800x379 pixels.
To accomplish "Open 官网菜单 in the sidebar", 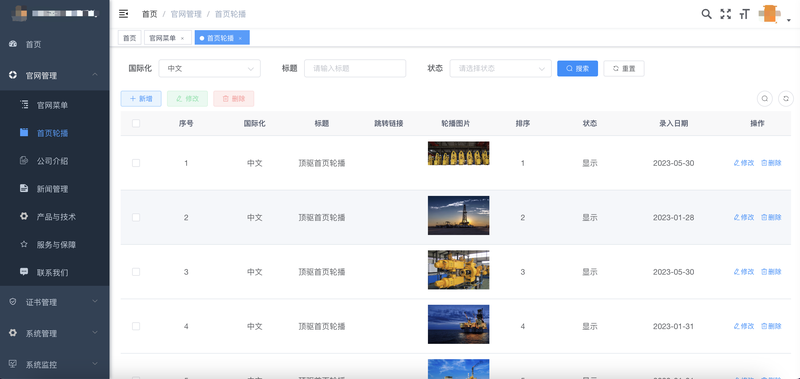I will (x=55, y=106).
